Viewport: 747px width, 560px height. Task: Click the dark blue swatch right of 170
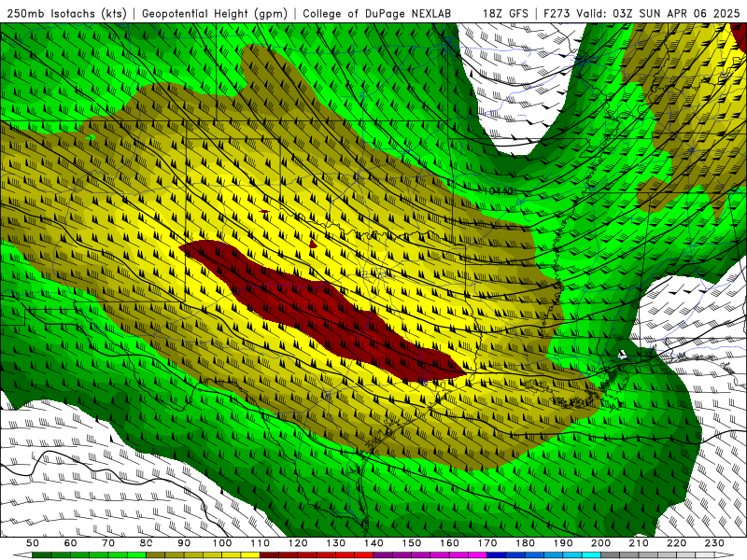(x=497, y=555)
